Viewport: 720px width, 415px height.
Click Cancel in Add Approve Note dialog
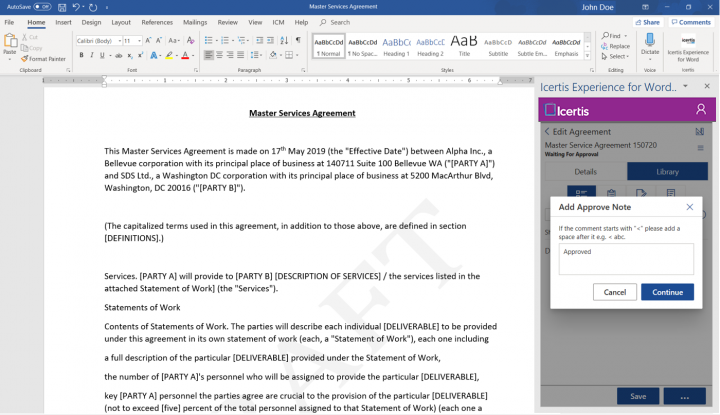[x=614, y=292]
